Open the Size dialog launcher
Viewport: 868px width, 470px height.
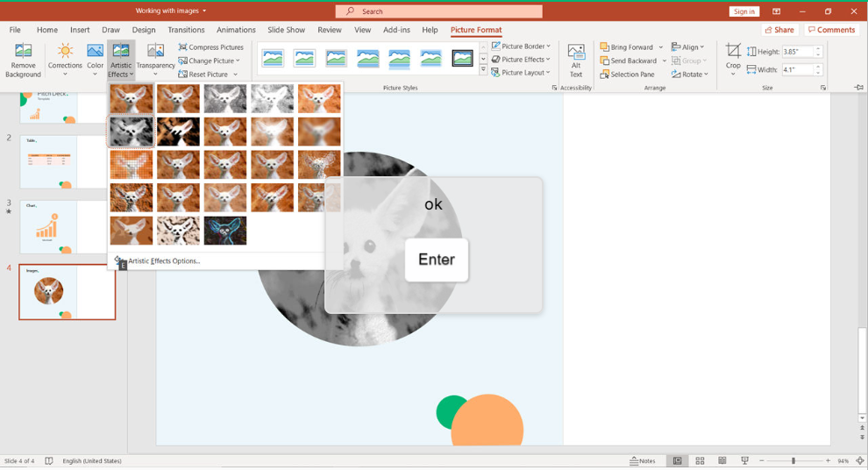click(x=823, y=88)
